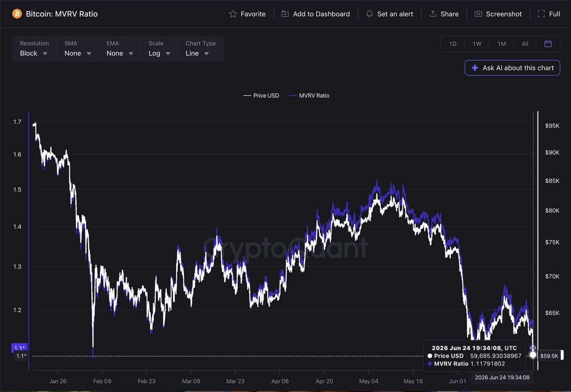
Task: Select the 1M time range
Action: pyautogui.click(x=501, y=44)
